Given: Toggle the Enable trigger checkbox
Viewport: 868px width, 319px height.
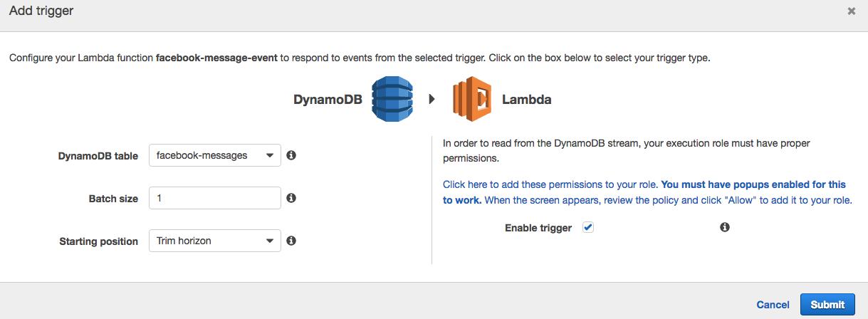Looking at the screenshot, I should click(588, 227).
